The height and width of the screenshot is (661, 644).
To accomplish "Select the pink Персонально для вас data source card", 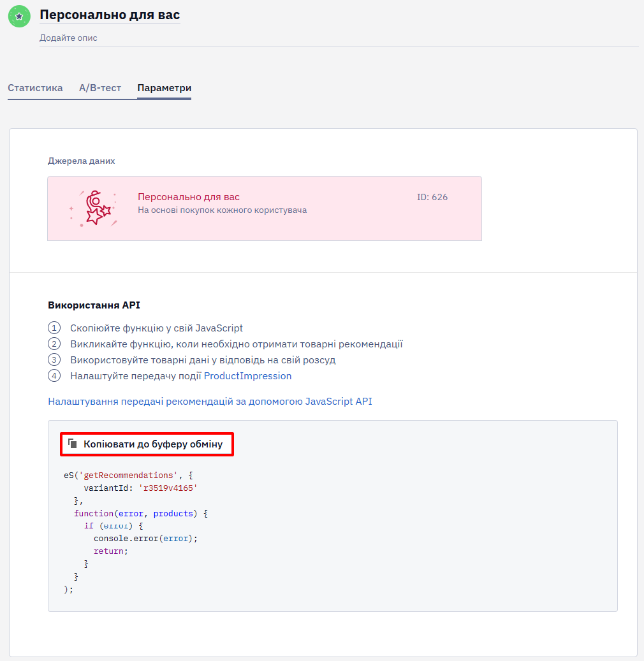I will click(x=265, y=208).
